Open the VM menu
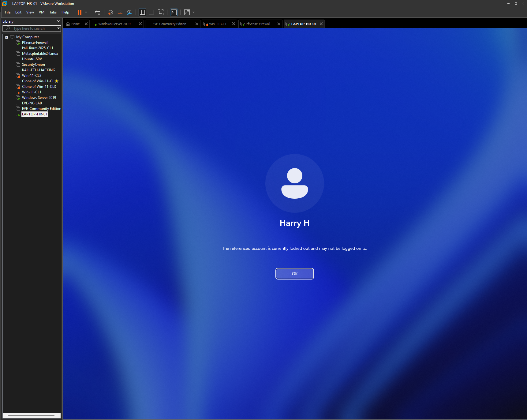The width and height of the screenshot is (527, 420). 42,12
